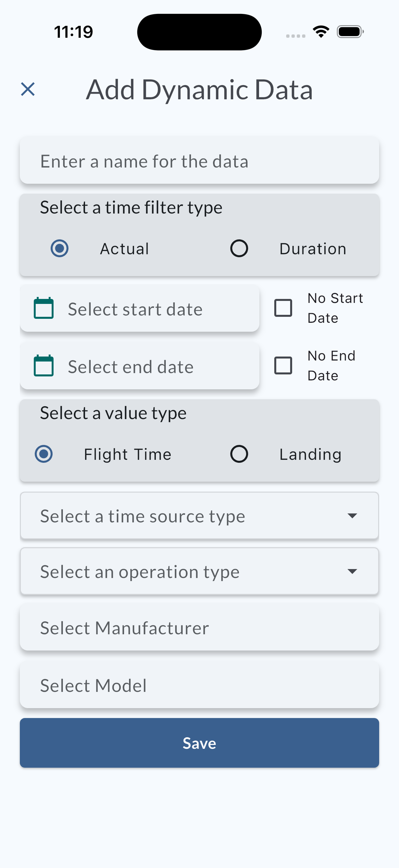Viewport: 399px width, 868px height.
Task: Select Flight Time value type
Action: pyautogui.click(x=44, y=454)
